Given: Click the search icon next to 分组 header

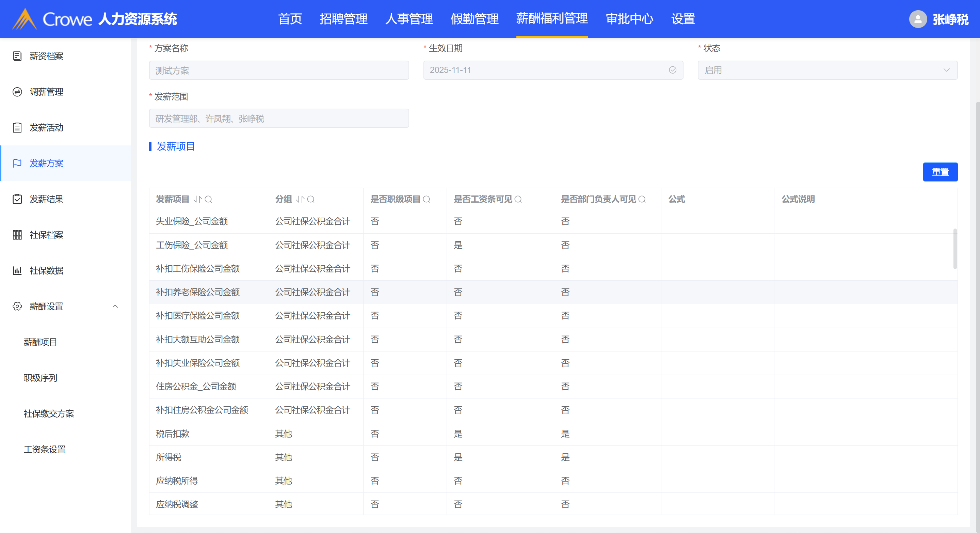Looking at the screenshot, I should (x=311, y=199).
